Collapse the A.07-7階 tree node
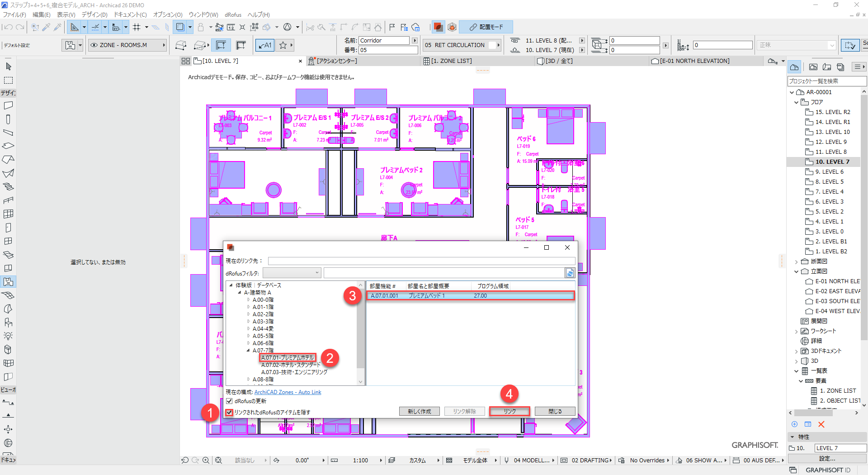868x475 pixels. click(248, 350)
